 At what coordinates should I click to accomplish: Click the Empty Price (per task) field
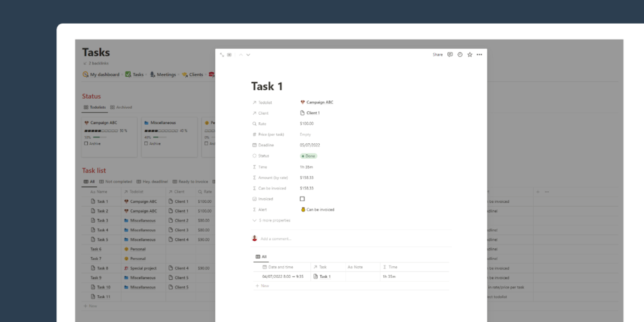pos(305,134)
